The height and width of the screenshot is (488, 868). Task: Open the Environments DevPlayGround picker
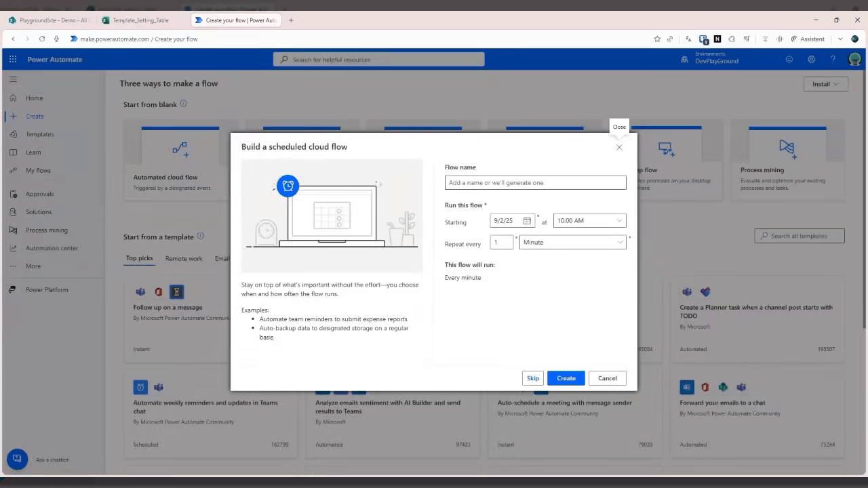point(710,58)
